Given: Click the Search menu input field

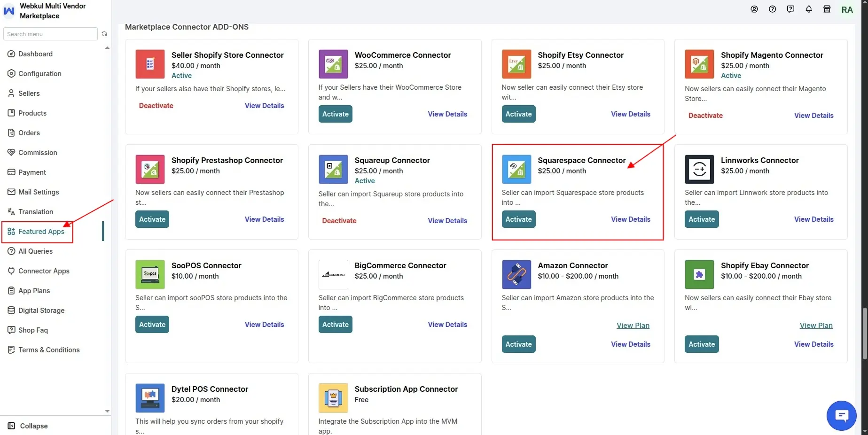Looking at the screenshot, I should pos(50,34).
